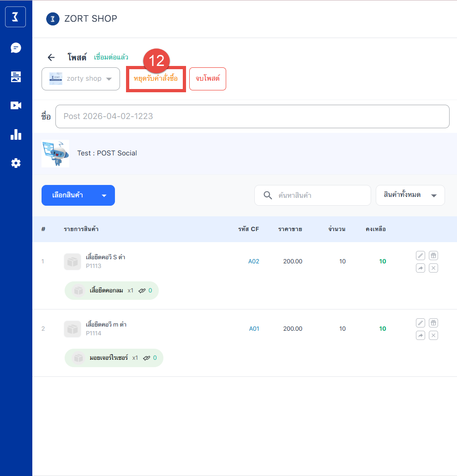
Task: Expand the zorty shop dropdown
Action: 81,79
